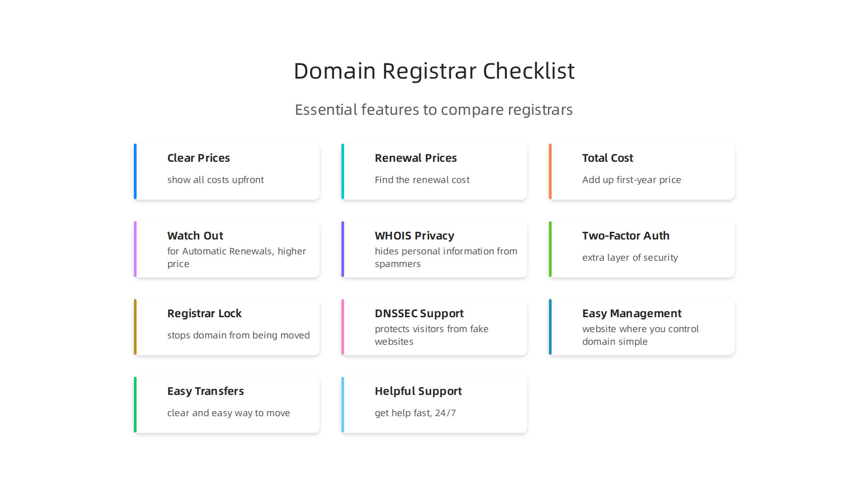Select 'Find the renewal cost' text

pyautogui.click(x=422, y=180)
